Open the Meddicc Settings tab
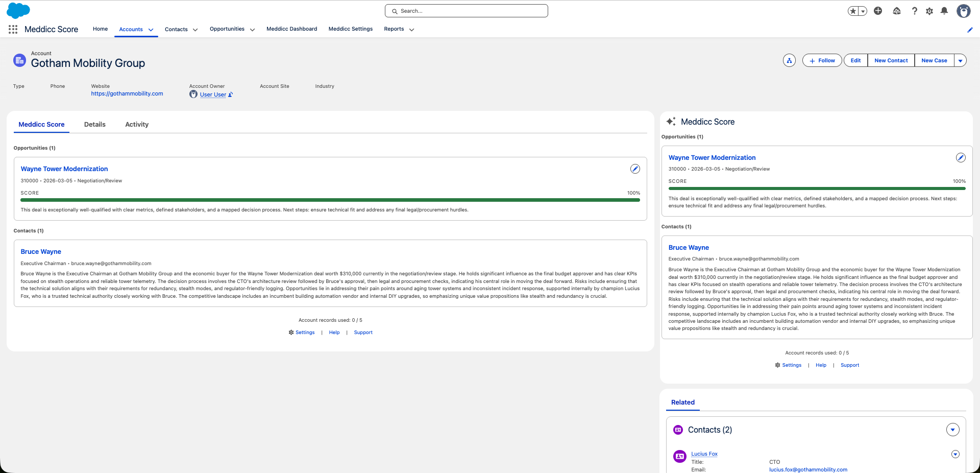The width and height of the screenshot is (980, 473). pos(351,29)
